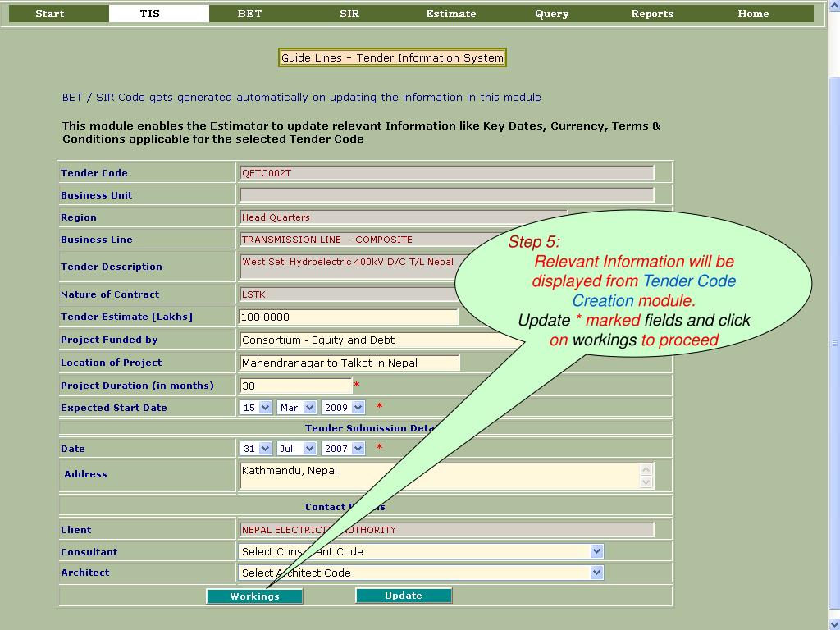Open submission Date day dropdown 31

[x=256, y=449]
